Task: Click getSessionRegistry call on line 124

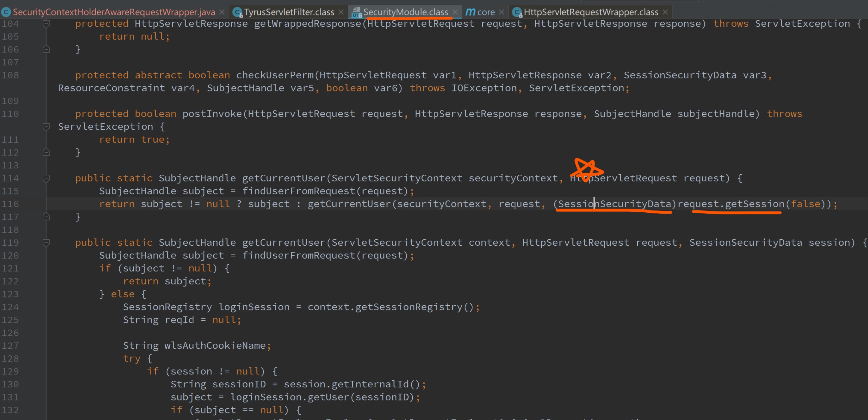Action: point(409,307)
